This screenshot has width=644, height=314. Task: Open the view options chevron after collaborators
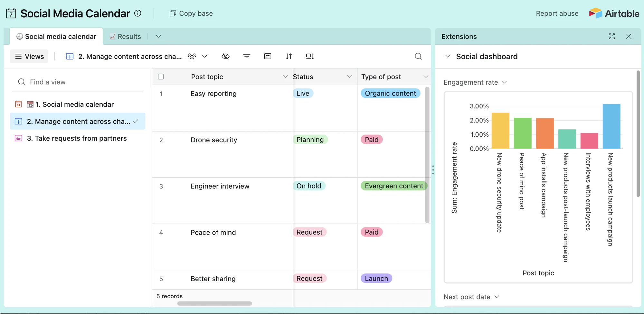[204, 56]
